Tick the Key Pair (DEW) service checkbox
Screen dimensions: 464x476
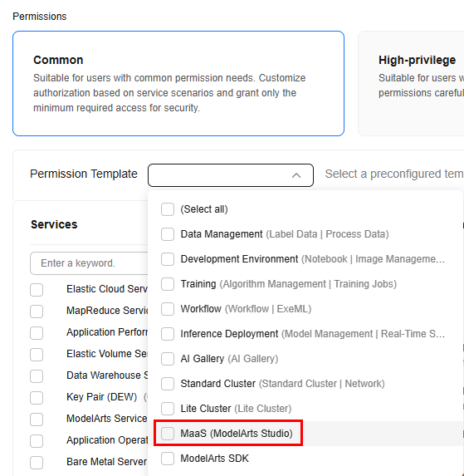pyautogui.click(x=37, y=398)
